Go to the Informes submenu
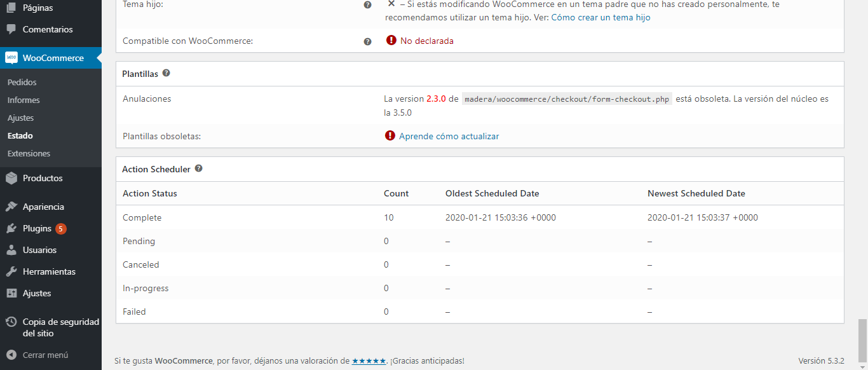This screenshot has height=370, width=868. pyautogui.click(x=24, y=100)
